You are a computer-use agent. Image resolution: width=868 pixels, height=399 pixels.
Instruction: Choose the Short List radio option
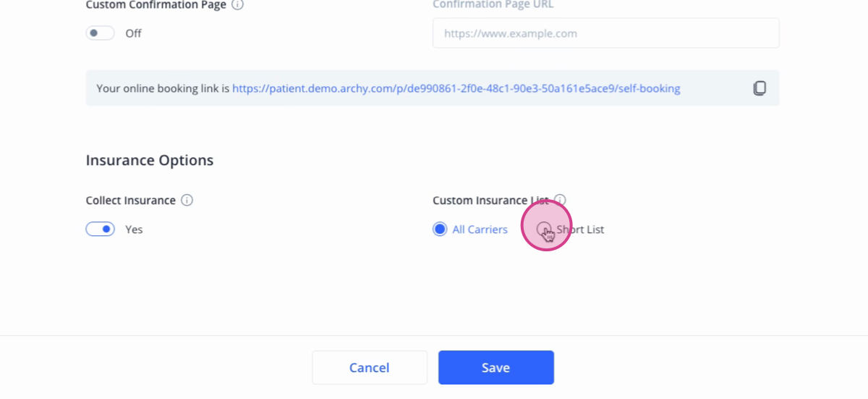[x=543, y=230]
